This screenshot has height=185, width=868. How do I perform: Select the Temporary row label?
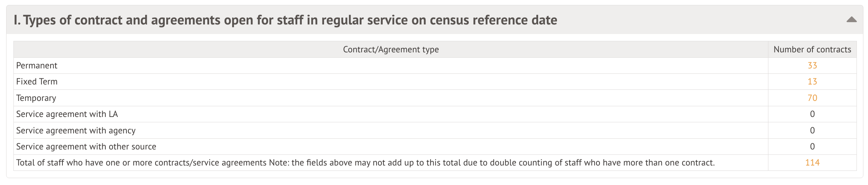click(36, 98)
